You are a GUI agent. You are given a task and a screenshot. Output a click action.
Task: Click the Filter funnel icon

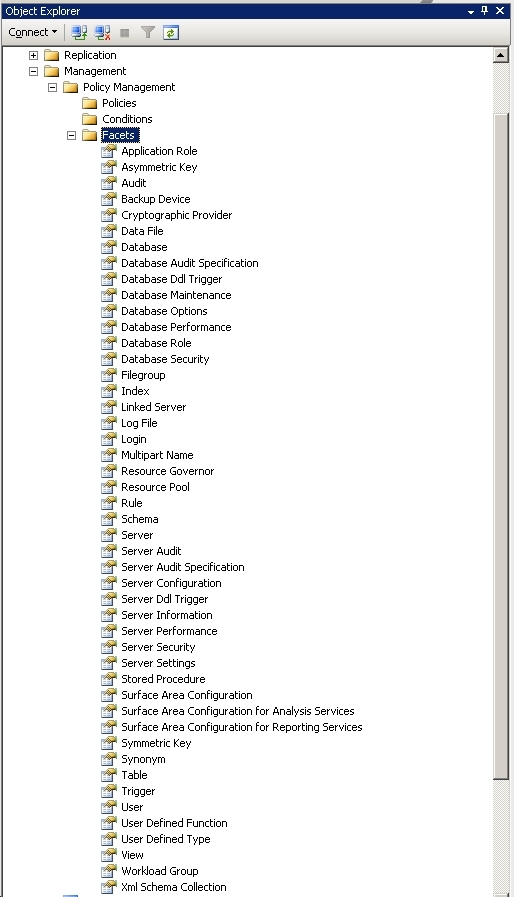click(x=148, y=33)
